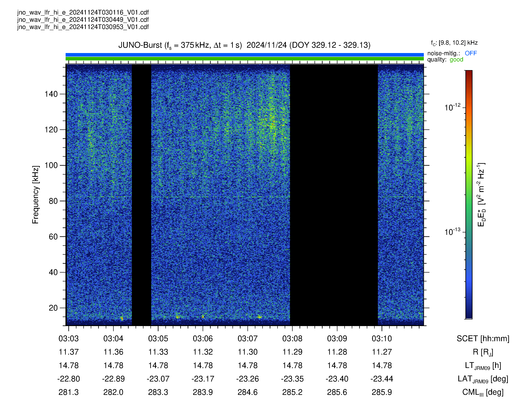The image size is (532, 411).
Task: Click the last CDF filename 030953
Action: [x=83, y=27]
